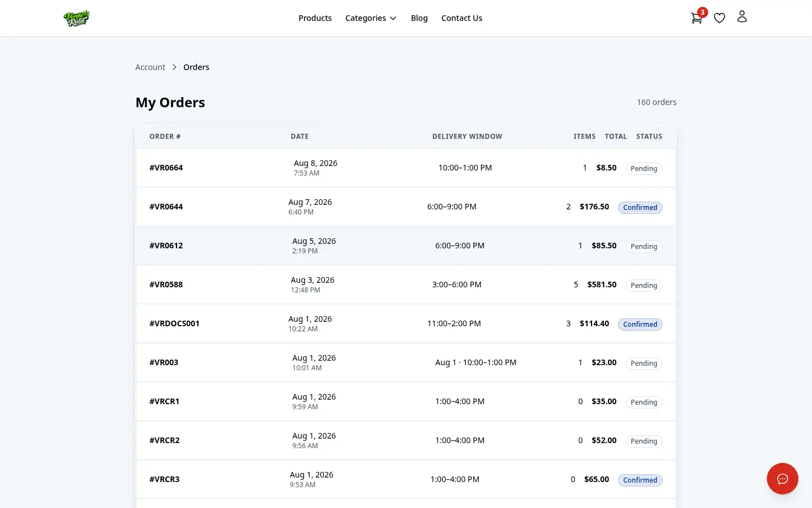This screenshot has height=508, width=812.
Task: Open the shopping cart icon
Action: [x=696, y=18]
